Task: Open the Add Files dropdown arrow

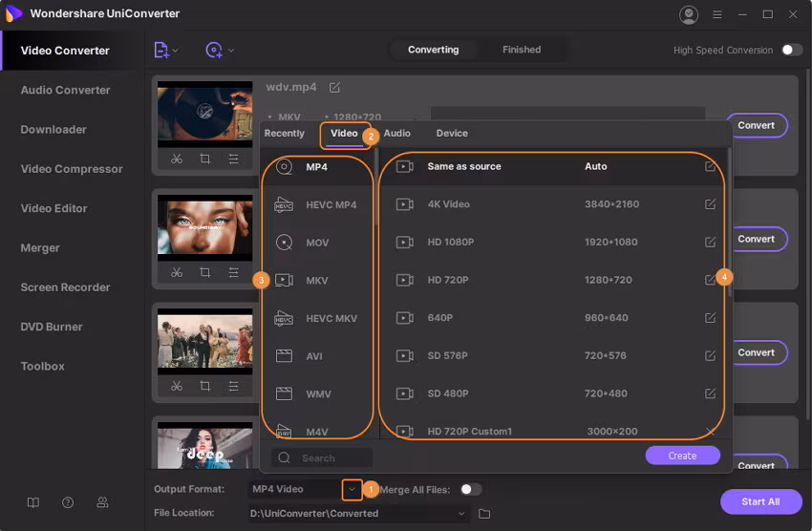Action: tap(176, 51)
